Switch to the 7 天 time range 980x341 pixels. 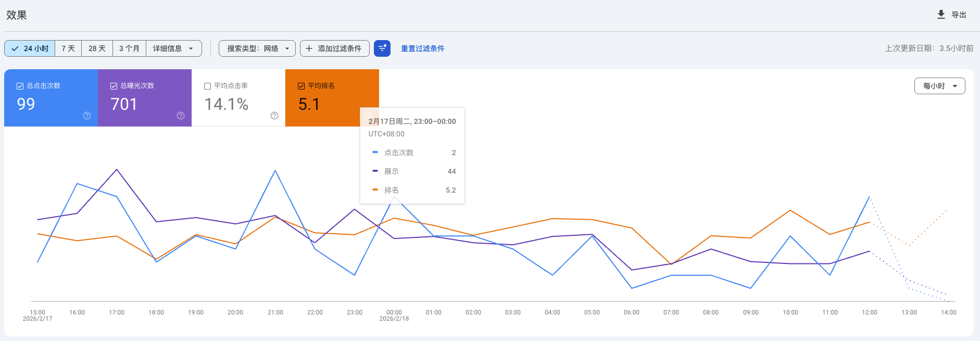coord(68,48)
